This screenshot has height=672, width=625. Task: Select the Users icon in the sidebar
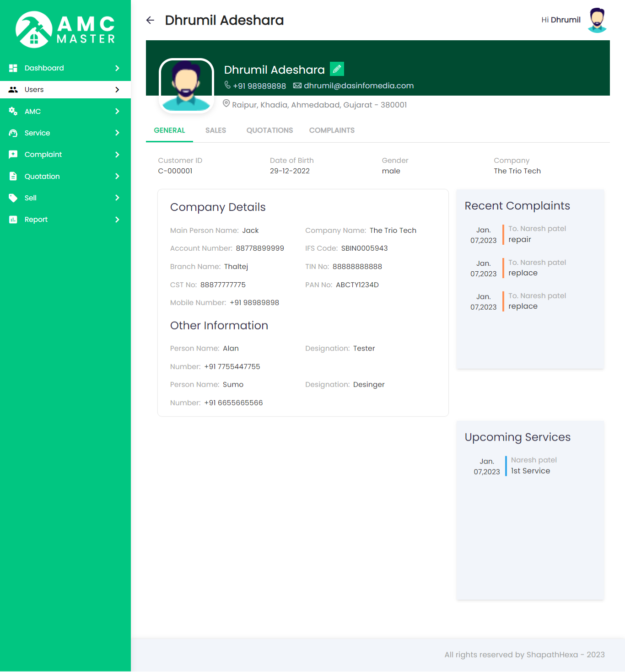click(13, 90)
